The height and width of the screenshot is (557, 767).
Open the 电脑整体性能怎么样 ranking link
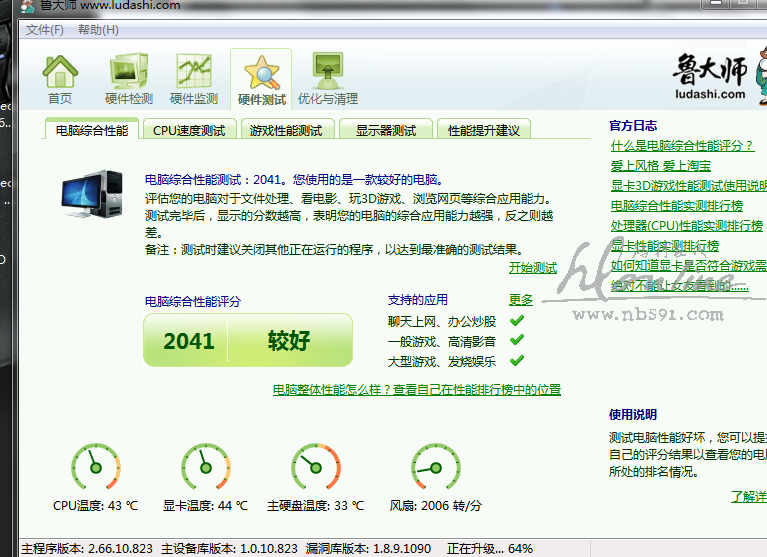tap(417, 390)
